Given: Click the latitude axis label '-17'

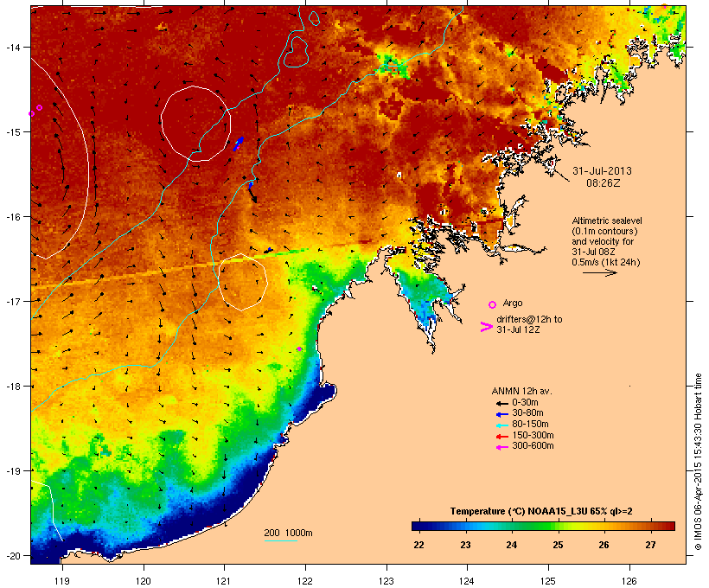Looking at the screenshot, I should tap(13, 301).
